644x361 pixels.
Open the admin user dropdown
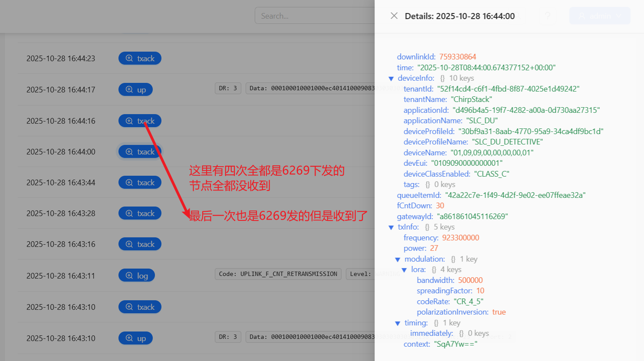click(x=600, y=16)
